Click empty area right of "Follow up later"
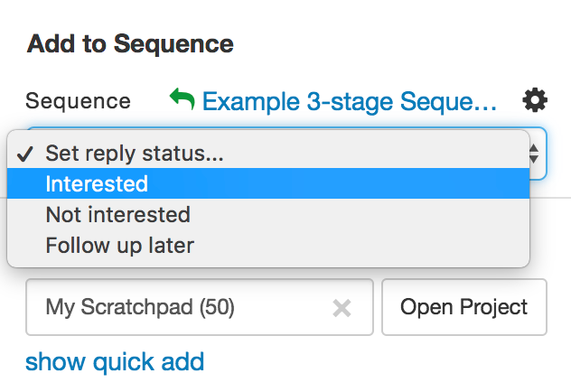571x392 pixels. coord(361,245)
